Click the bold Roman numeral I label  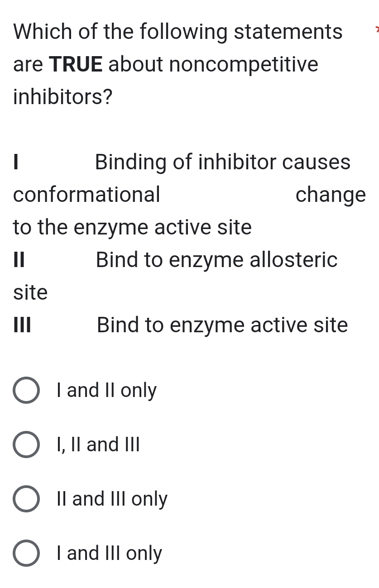coord(15,162)
